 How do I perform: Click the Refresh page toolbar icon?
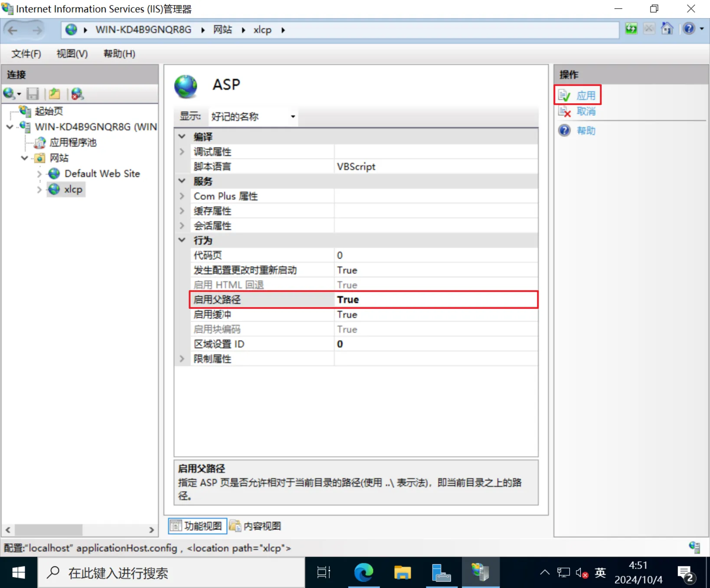(x=631, y=29)
